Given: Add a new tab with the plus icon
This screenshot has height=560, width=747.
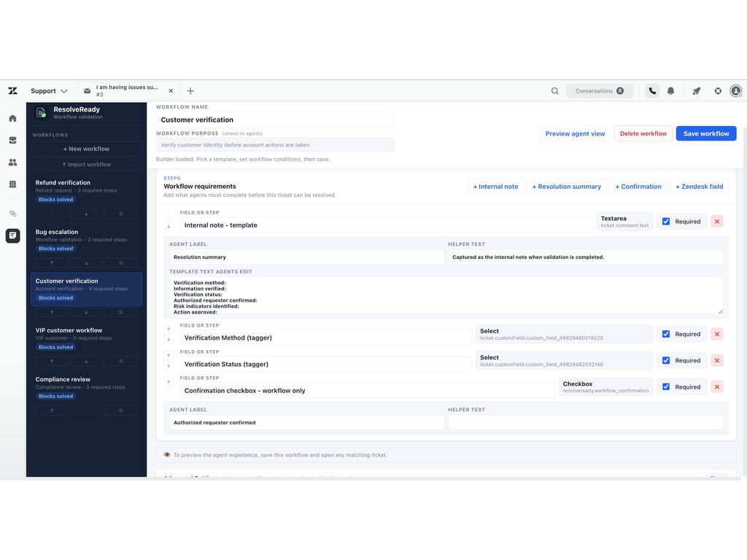Looking at the screenshot, I should tap(190, 91).
